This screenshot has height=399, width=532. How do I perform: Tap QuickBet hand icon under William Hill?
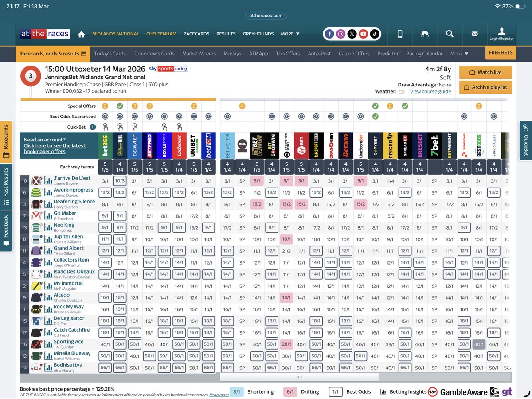[x=120, y=127]
